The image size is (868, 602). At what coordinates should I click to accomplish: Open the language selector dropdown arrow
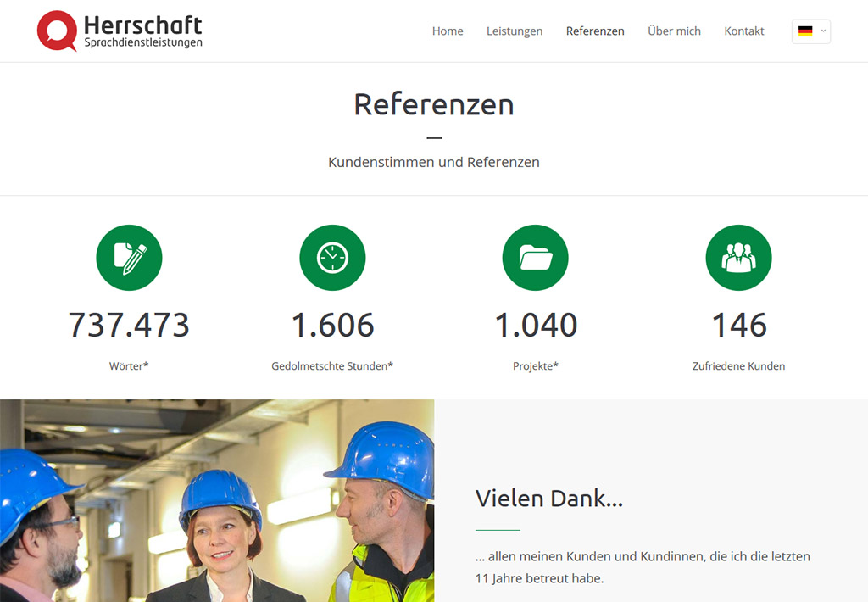[x=823, y=31]
